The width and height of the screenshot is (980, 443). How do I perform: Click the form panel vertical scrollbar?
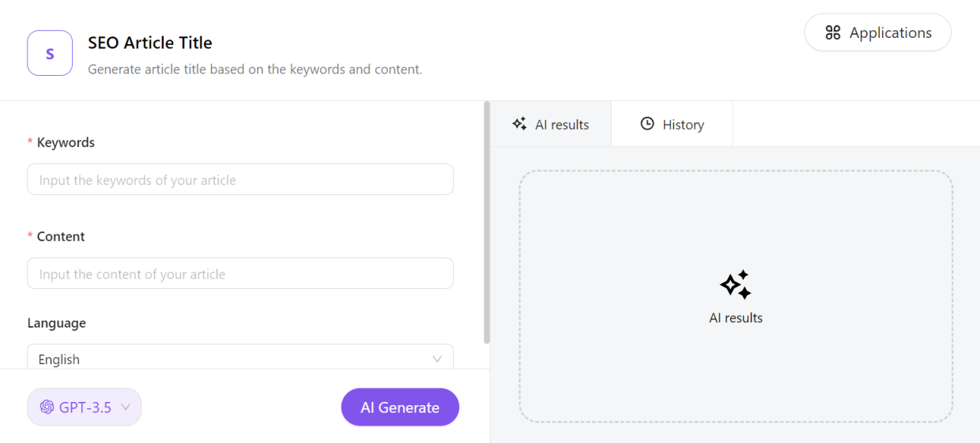[x=487, y=221]
